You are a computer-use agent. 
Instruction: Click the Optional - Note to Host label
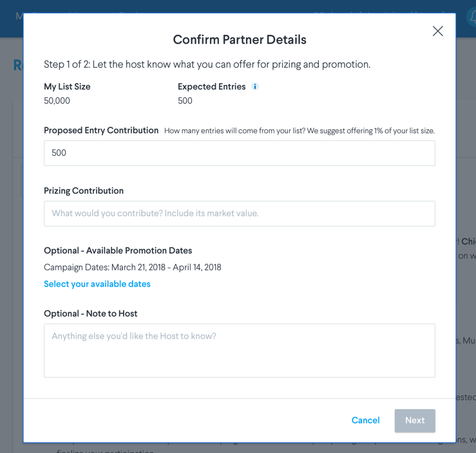coord(90,313)
